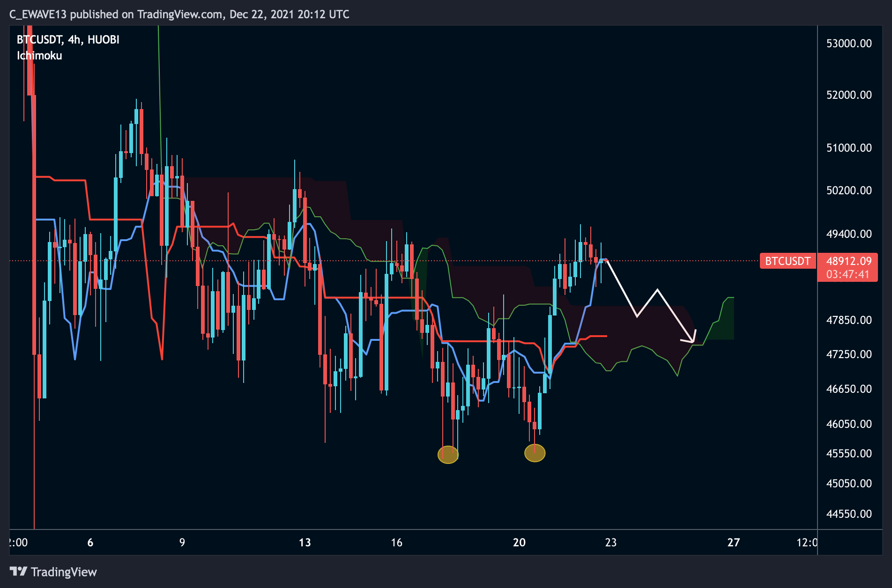The height and width of the screenshot is (588, 892).
Task: Click the TradingView logo icon
Action: pyautogui.click(x=19, y=571)
